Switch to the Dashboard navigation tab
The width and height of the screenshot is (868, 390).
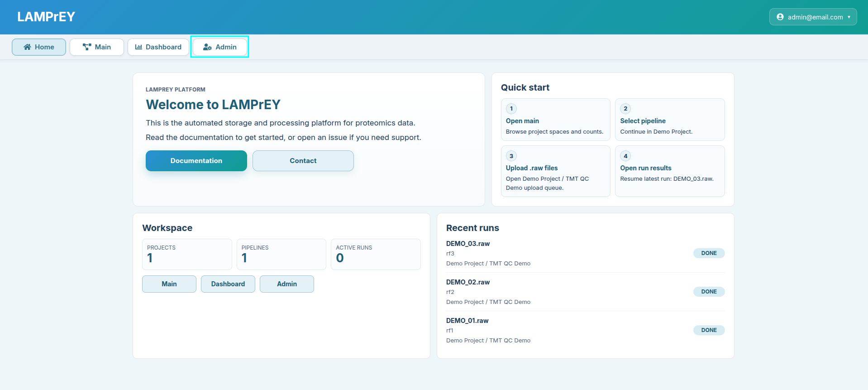(158, 47)
